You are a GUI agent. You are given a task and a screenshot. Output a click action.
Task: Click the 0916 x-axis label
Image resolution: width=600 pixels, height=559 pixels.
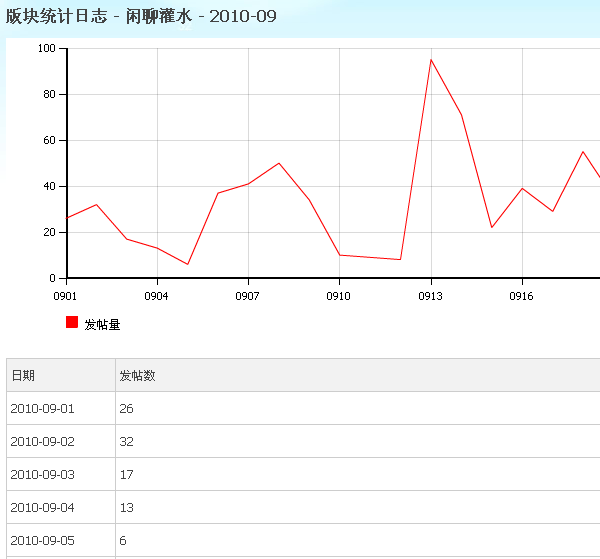(x=521, y=296)
